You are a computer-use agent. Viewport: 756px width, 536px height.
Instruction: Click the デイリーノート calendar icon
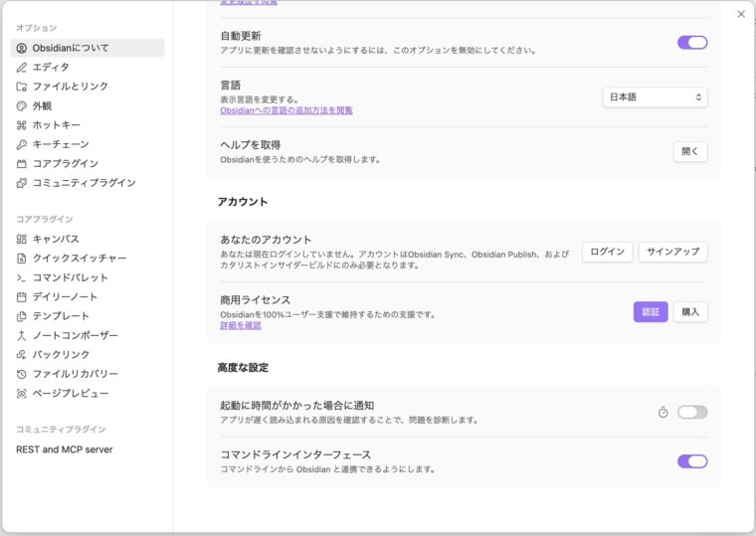[22, 297]
